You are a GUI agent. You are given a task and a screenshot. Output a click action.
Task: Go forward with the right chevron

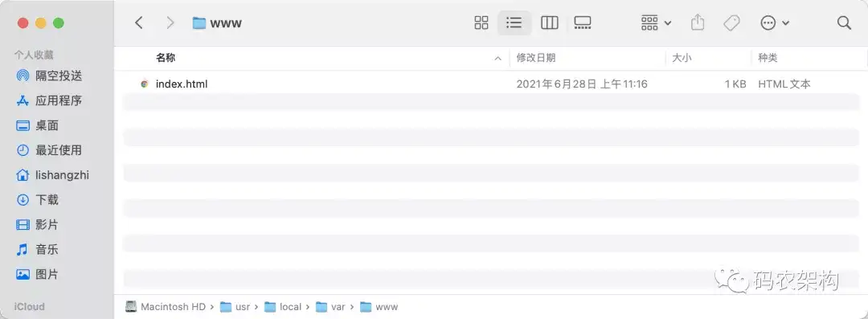170,22
